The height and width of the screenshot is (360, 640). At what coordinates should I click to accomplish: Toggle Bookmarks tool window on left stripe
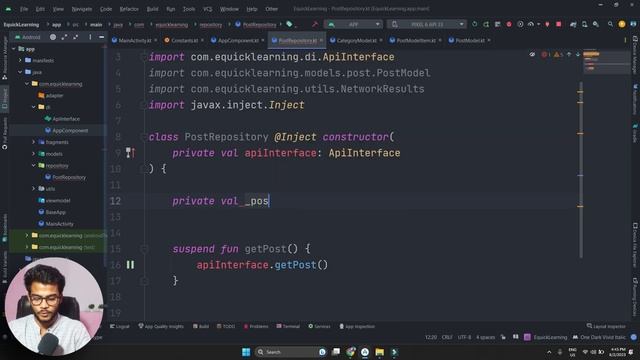click(x=4, y=228)
